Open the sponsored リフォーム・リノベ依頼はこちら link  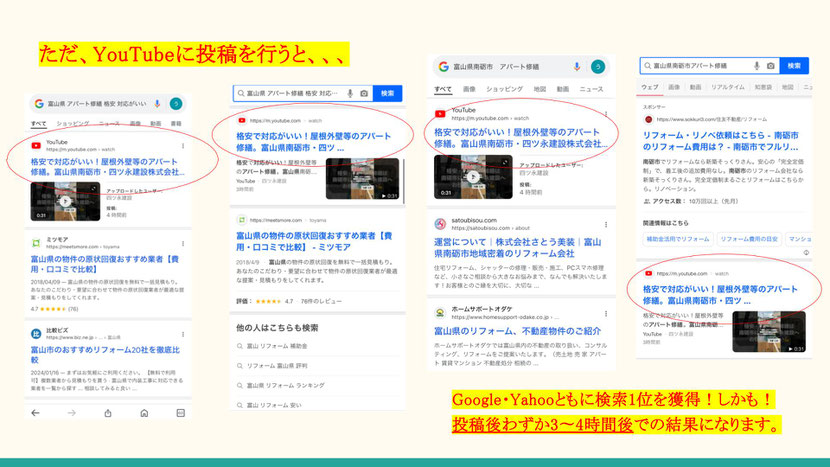click(721, 141)
